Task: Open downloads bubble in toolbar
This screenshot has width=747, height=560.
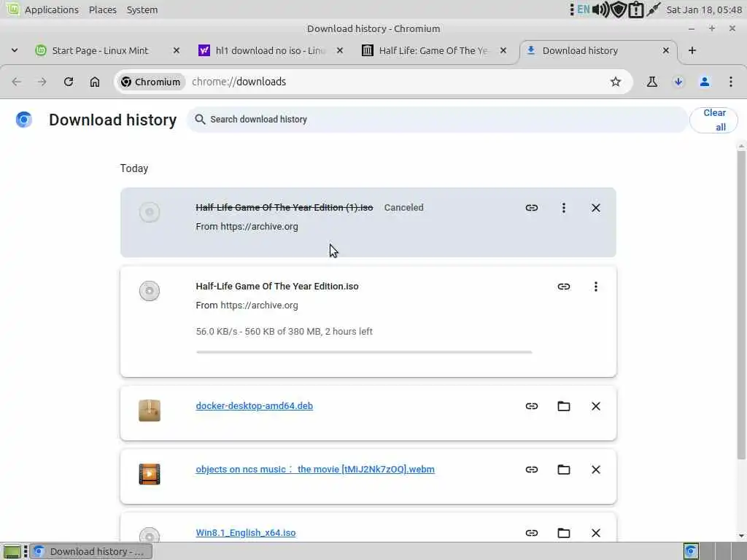Action: click(678, 82)
